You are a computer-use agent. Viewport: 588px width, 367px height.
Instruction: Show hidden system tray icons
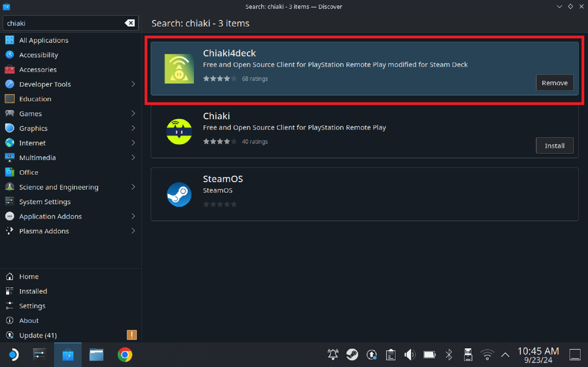pos(505,355)
